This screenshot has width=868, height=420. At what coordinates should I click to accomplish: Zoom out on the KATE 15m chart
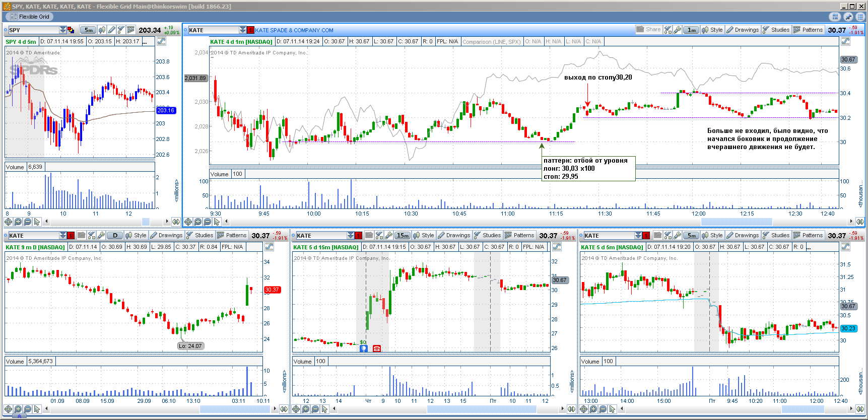pos(315,409)
